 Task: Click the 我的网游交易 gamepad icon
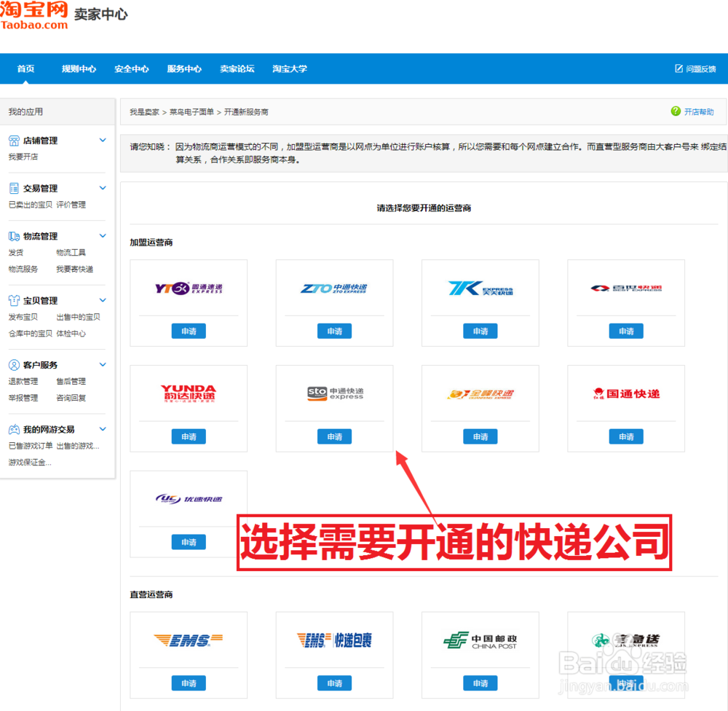pos(14,429)
